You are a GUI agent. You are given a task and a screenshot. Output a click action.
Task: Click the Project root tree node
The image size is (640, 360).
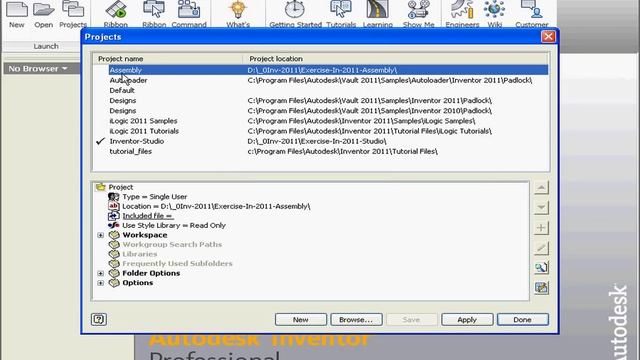click(120, 187)
